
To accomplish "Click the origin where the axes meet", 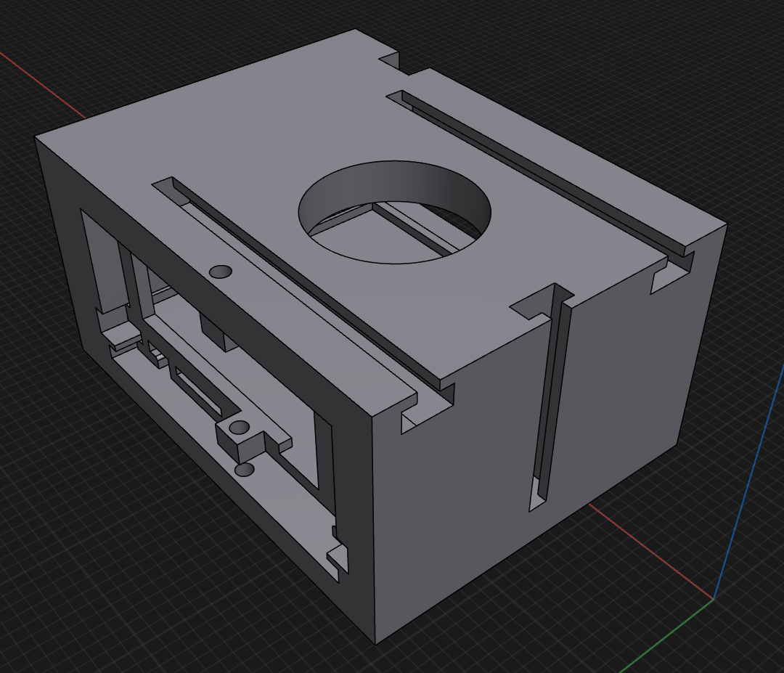I will 714,599.
